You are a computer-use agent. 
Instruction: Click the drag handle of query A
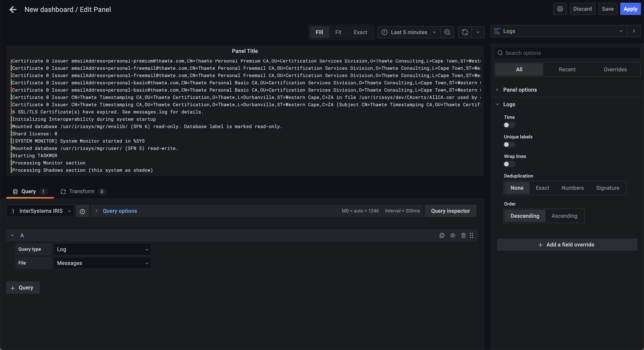472,235
